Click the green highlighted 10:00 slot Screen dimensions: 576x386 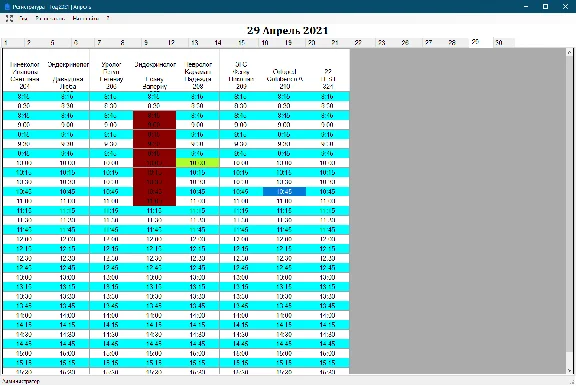pos(198,163)
